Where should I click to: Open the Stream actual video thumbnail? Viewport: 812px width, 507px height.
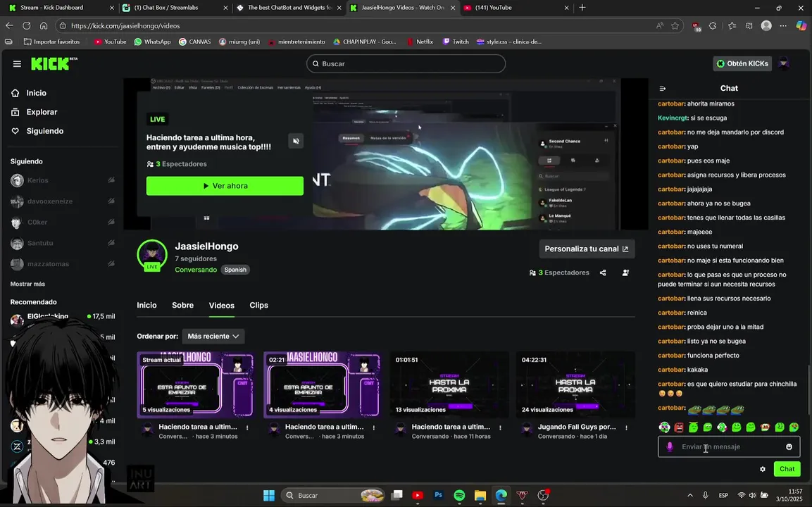[x=195, y=384]
